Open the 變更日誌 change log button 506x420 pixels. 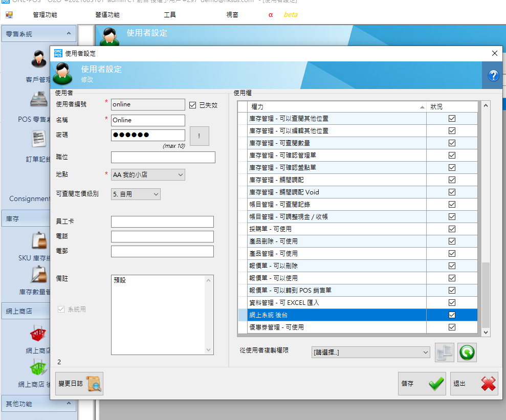[x=79, y=384]
